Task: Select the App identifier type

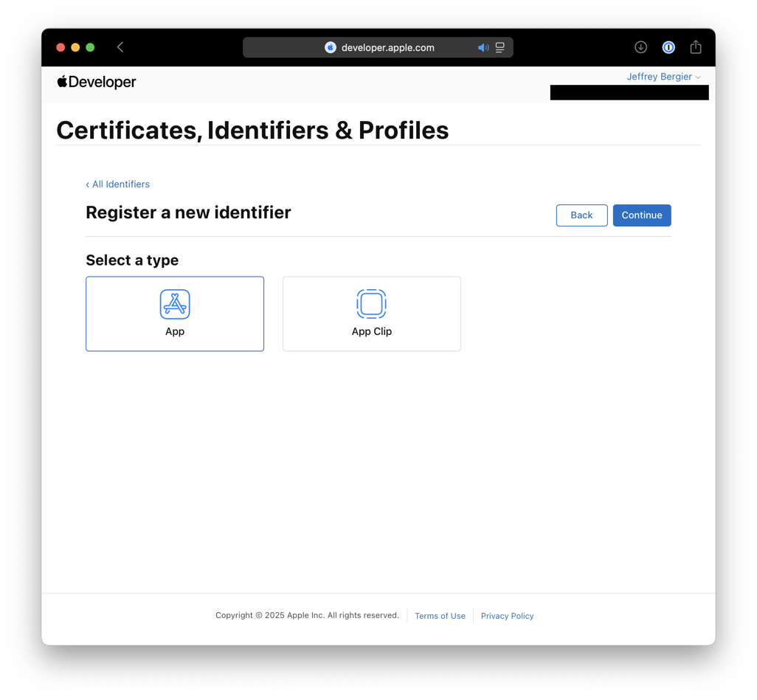Action: coord(175,313)
